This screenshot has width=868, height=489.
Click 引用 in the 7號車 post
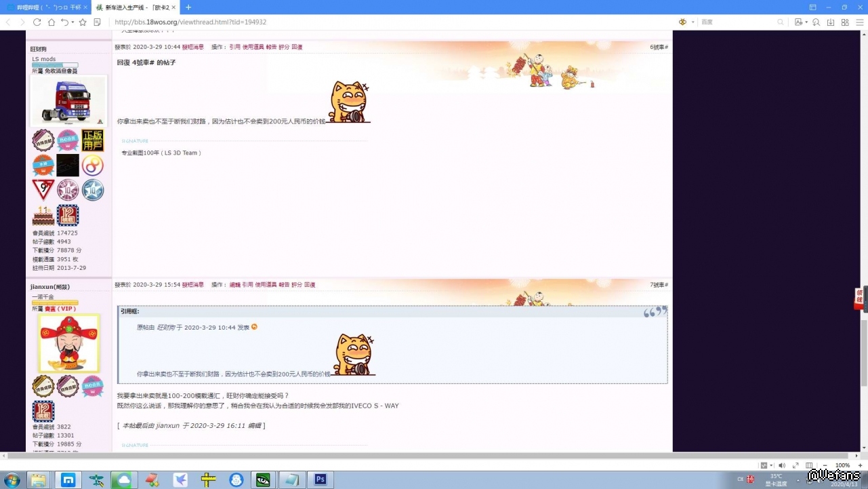247,285
